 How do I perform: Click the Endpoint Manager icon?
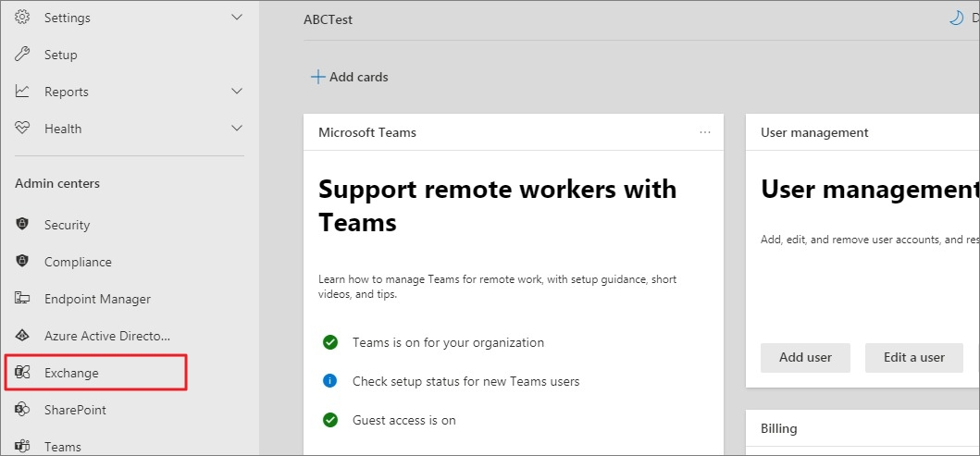click(22, 299)
